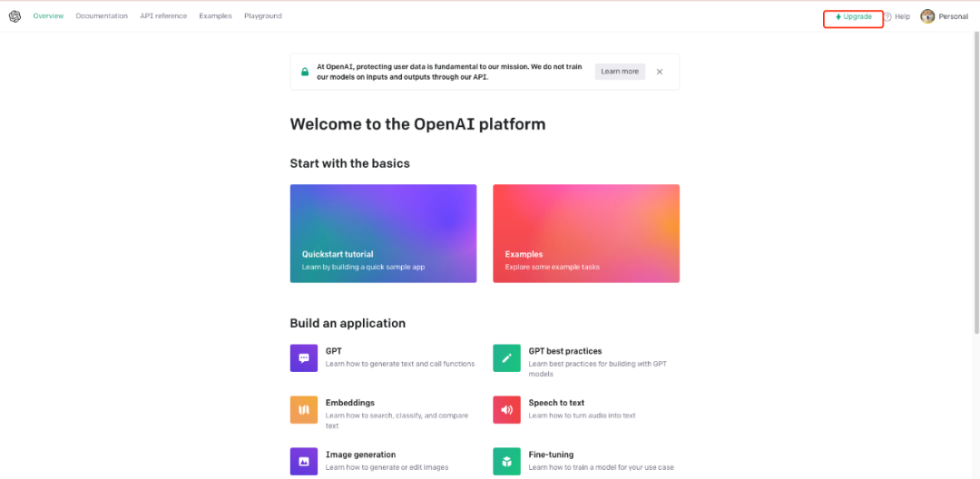This screenshot has height=479, width=980.
Task: Open the Playground tab
Action: click(262, 16)
